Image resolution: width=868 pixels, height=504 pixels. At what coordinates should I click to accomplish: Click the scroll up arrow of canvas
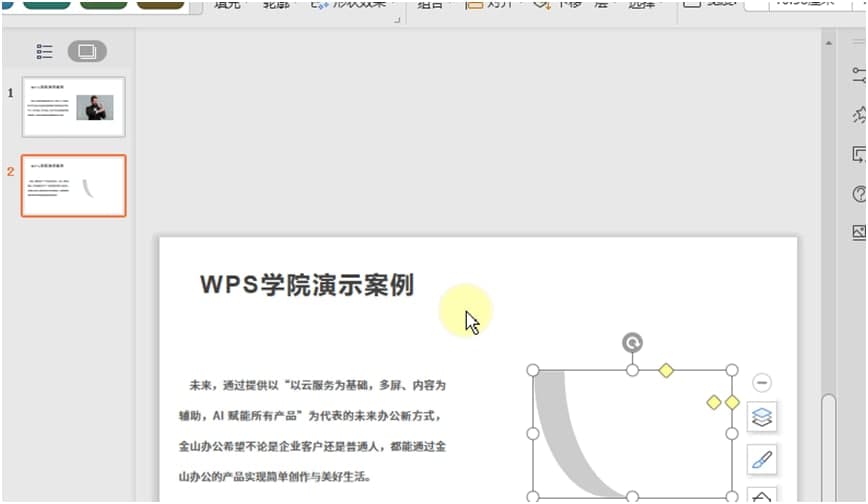pyautogui.click(x=829, y=43)
